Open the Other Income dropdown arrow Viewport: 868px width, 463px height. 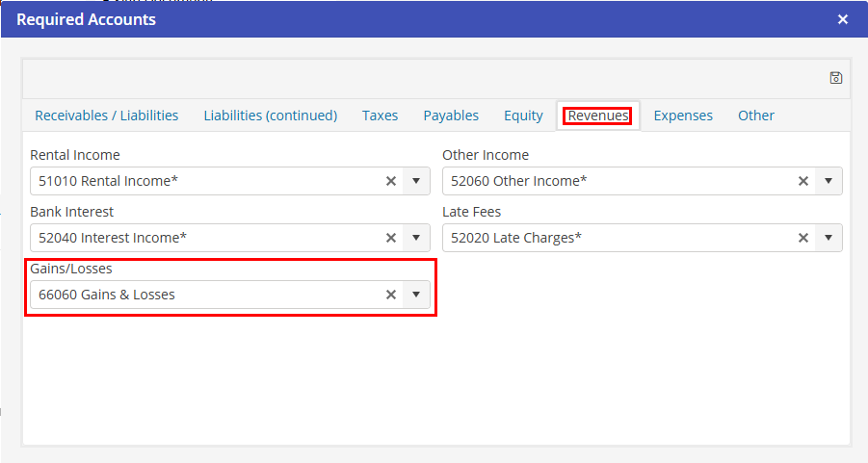pyautogui.click(x=829, y=181)
